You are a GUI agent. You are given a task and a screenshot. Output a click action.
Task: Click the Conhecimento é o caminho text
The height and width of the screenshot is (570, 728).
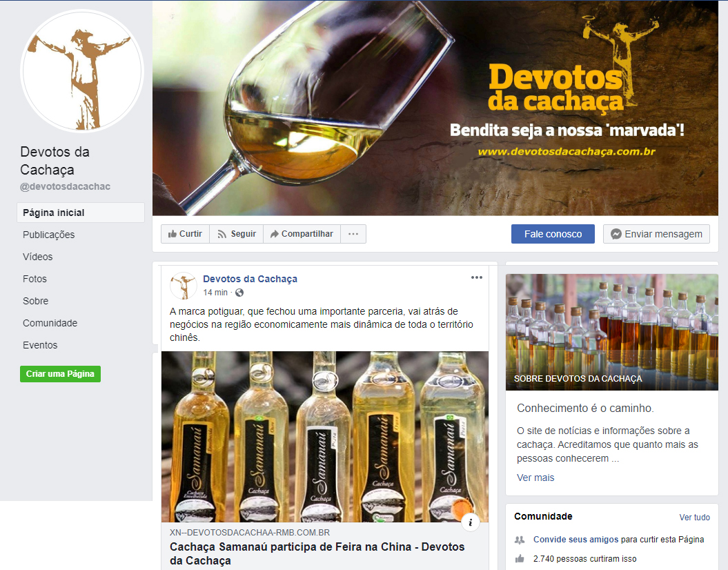pyautogui.click(x=585, y=409)
